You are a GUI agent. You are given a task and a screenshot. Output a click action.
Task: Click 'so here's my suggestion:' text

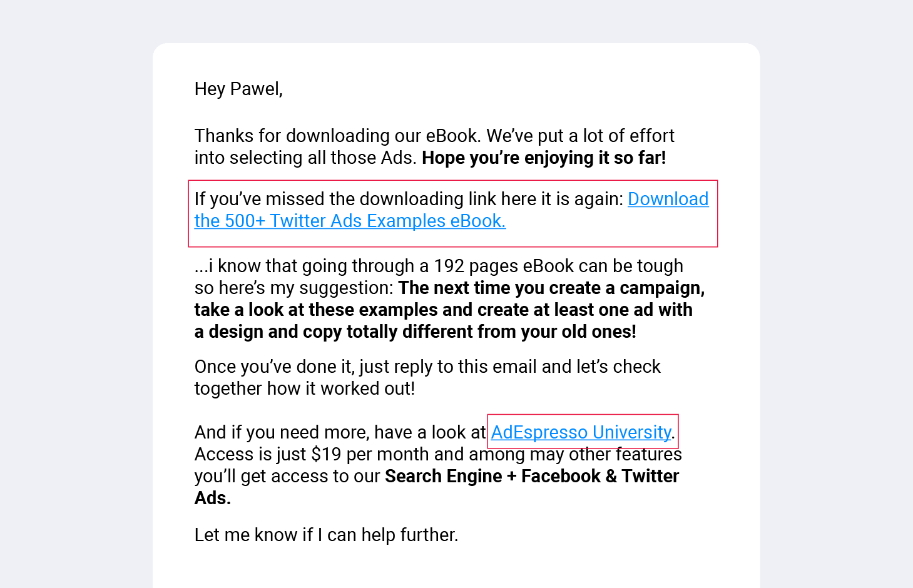pos(294,288)
